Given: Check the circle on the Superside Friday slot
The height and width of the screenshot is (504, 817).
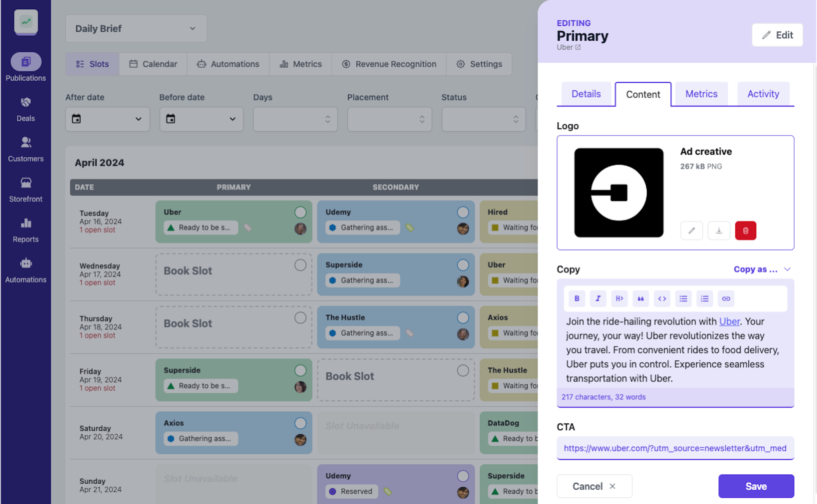Looking at the screenshot, I should 300,370.
